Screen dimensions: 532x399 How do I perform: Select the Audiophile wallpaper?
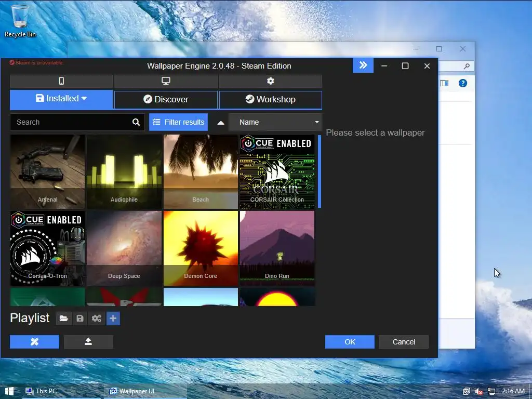(x=124, y=171)
